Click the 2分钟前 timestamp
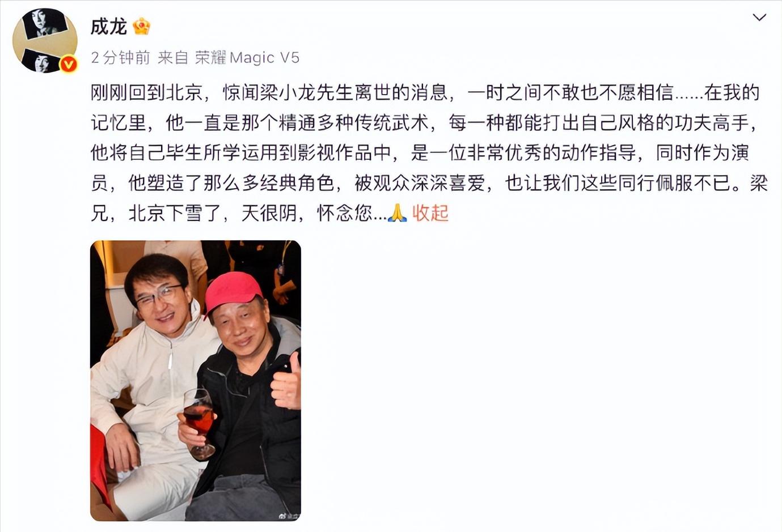This screenshot has height=532, width=782. tap(120, 57)
